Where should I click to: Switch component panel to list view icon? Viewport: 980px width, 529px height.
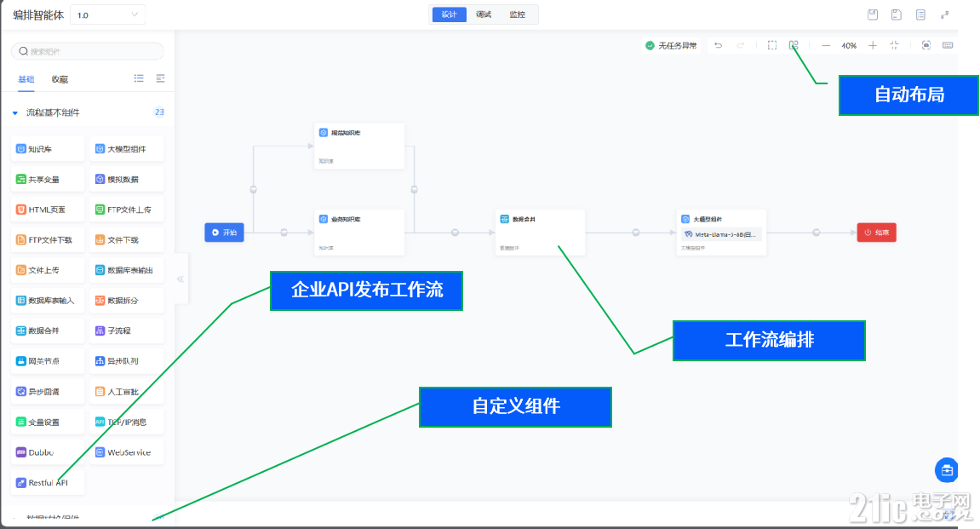(139, 78)
